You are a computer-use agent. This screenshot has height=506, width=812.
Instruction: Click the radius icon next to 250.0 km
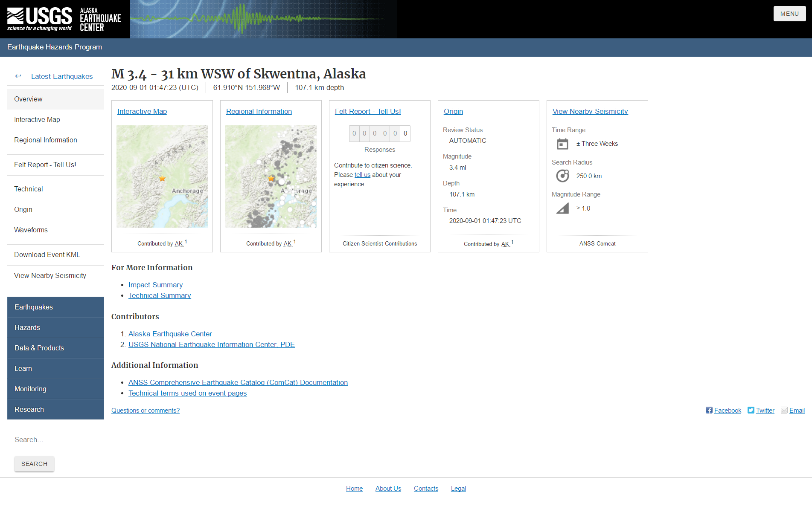coord(562,176)
